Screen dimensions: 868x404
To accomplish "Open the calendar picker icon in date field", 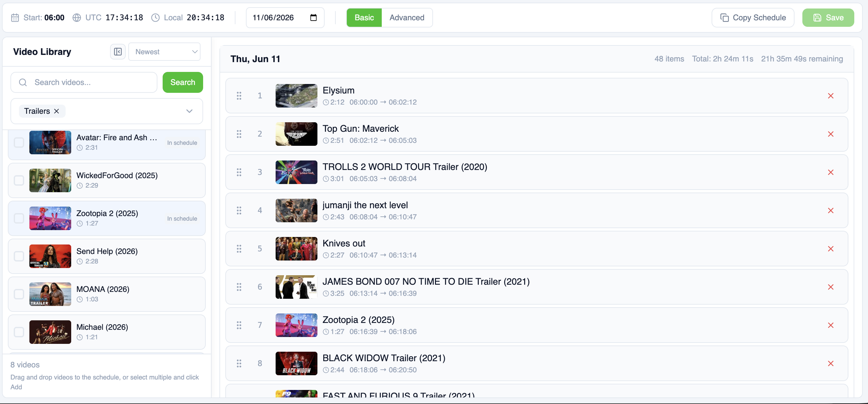I will tap(313, 18).
